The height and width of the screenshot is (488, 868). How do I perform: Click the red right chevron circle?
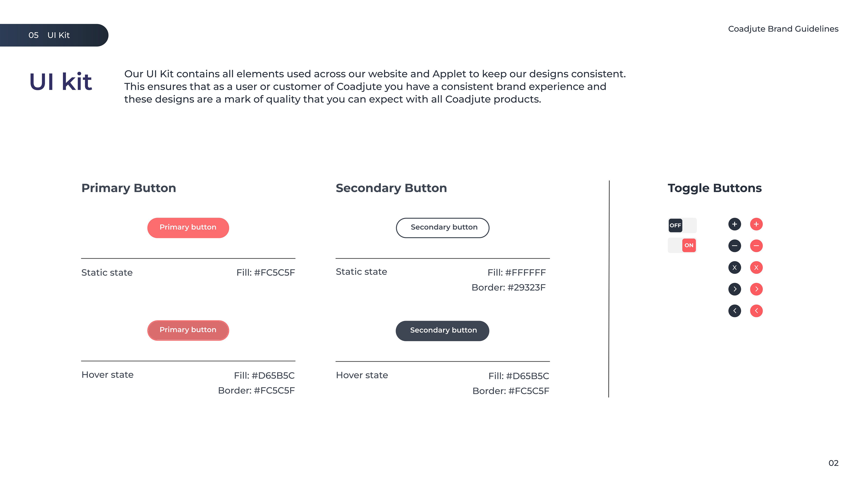click(x=756, y=289)
